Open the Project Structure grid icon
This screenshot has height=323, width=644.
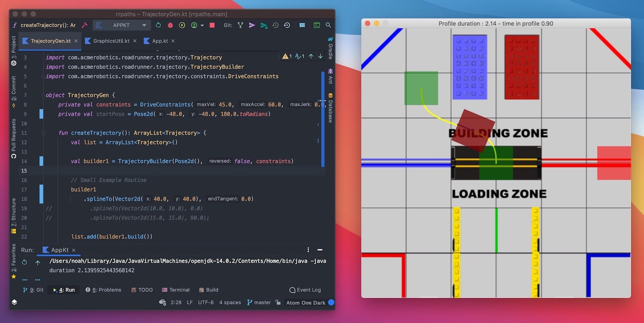302,25
